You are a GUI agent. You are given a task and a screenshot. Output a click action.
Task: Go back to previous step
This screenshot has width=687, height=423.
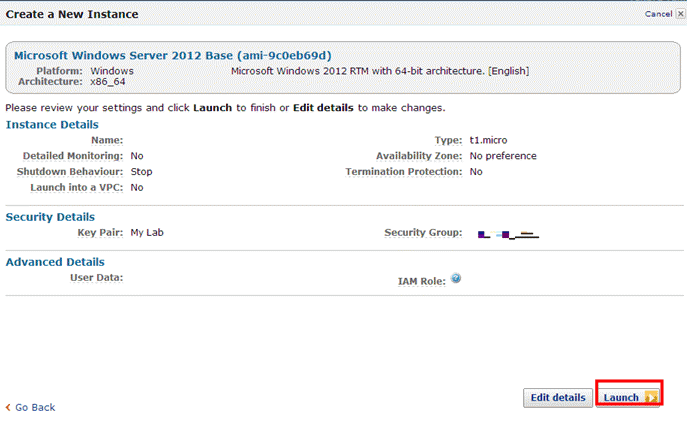tap(31, 407)
